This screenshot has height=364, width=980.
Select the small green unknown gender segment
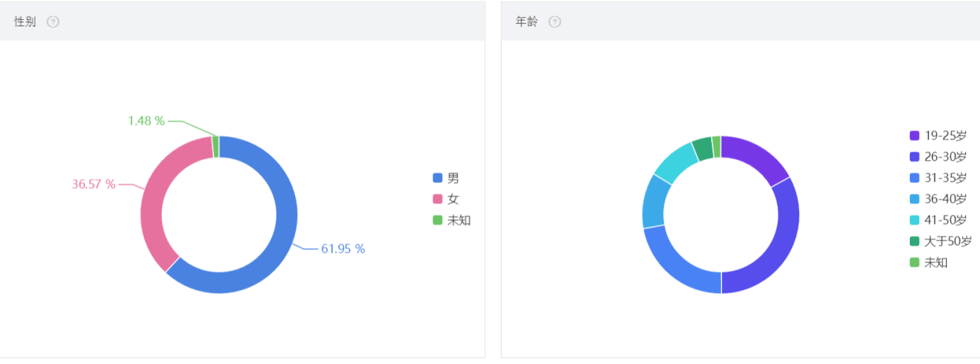coord(215,147)
